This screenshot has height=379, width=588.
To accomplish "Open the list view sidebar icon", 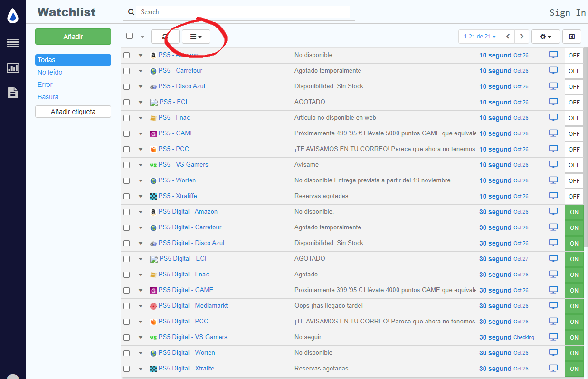I will tap(13, 43).
